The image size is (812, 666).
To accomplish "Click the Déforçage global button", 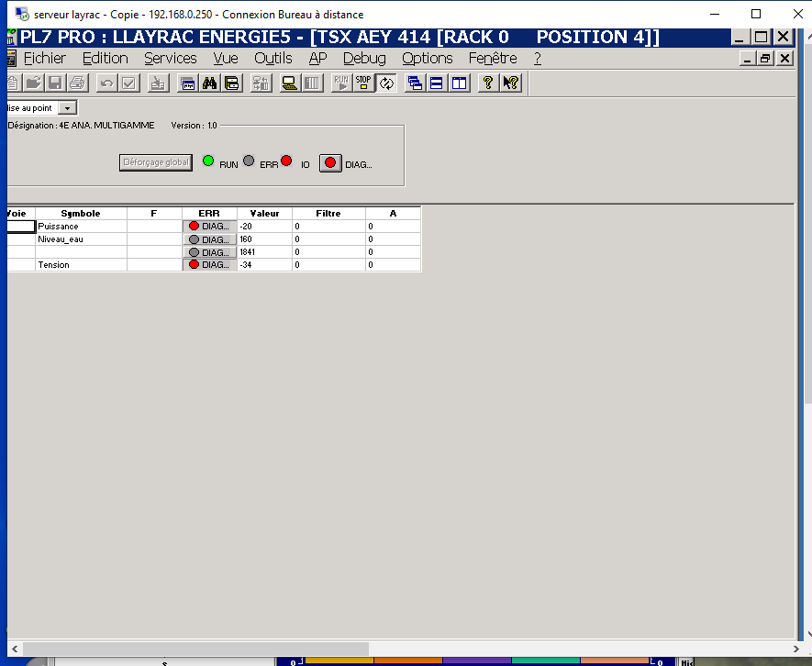I will [156, 162].
